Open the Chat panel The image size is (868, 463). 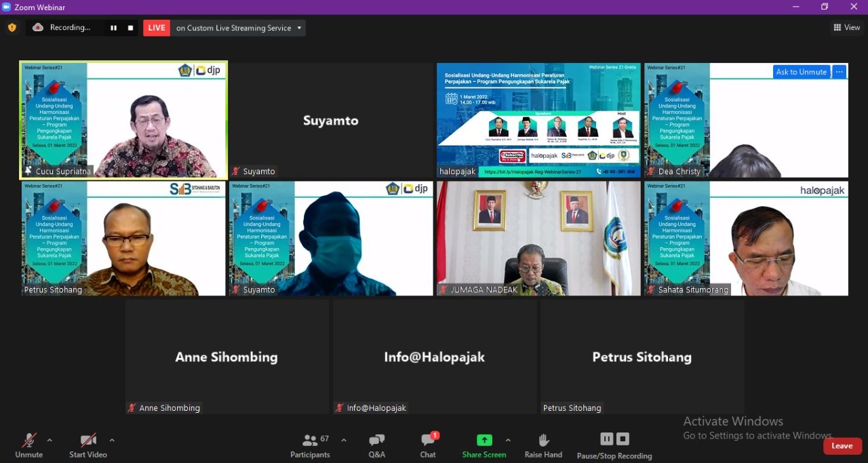point(428,445)
